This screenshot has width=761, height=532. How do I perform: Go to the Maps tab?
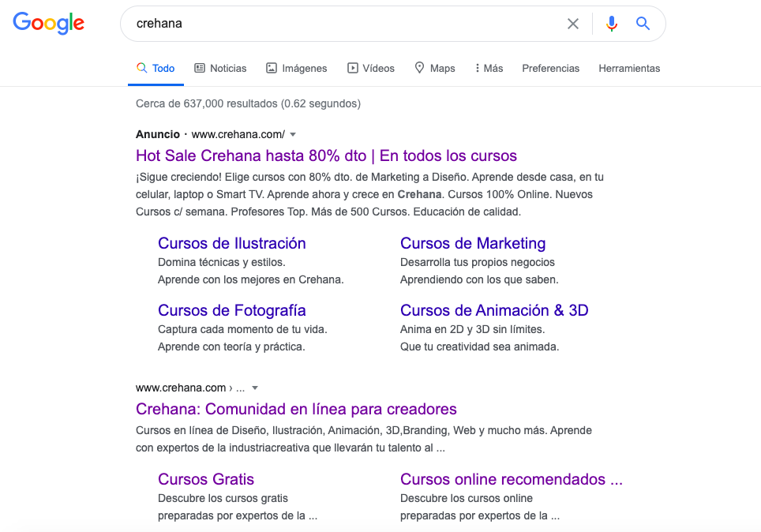pos(435,69)
